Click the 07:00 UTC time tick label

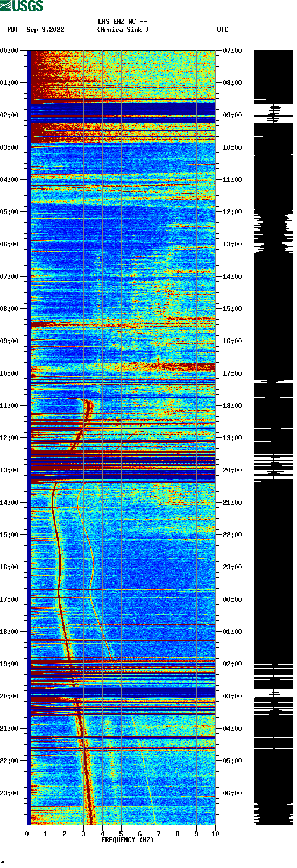point(232,51)
